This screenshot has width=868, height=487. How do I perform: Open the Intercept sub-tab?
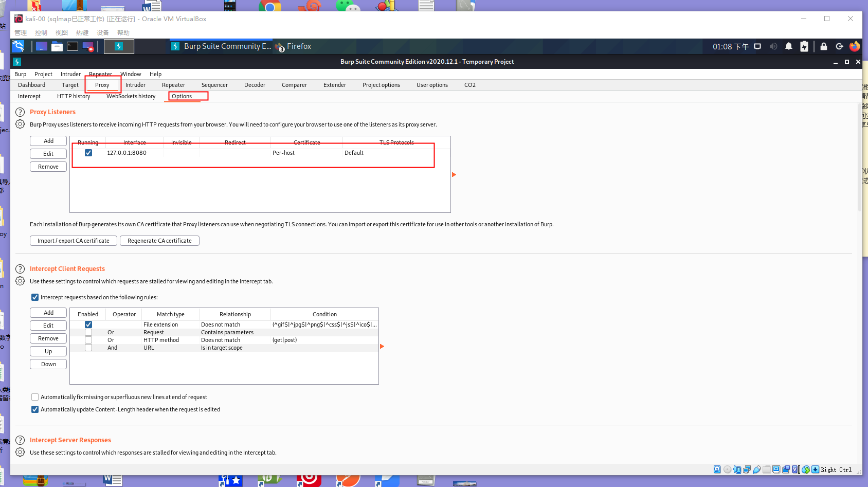tap(29, 96)
